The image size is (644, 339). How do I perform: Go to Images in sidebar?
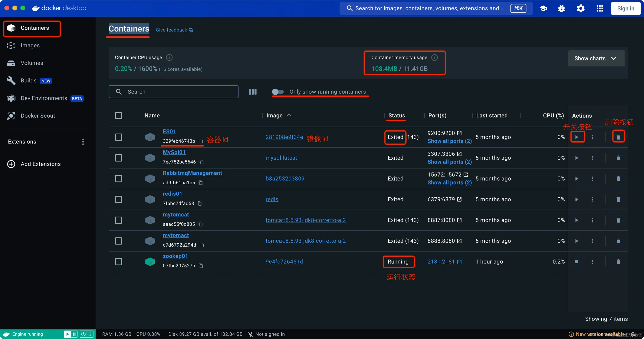(30, 46)
